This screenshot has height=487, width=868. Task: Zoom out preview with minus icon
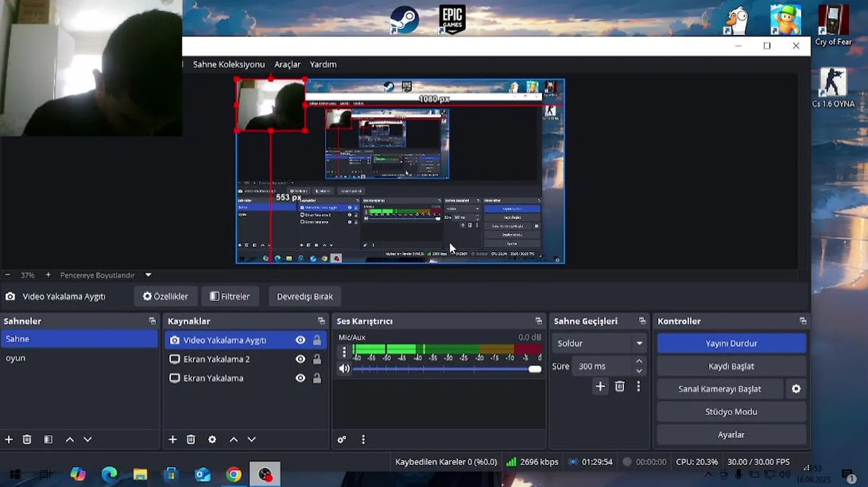click(7, 275)
